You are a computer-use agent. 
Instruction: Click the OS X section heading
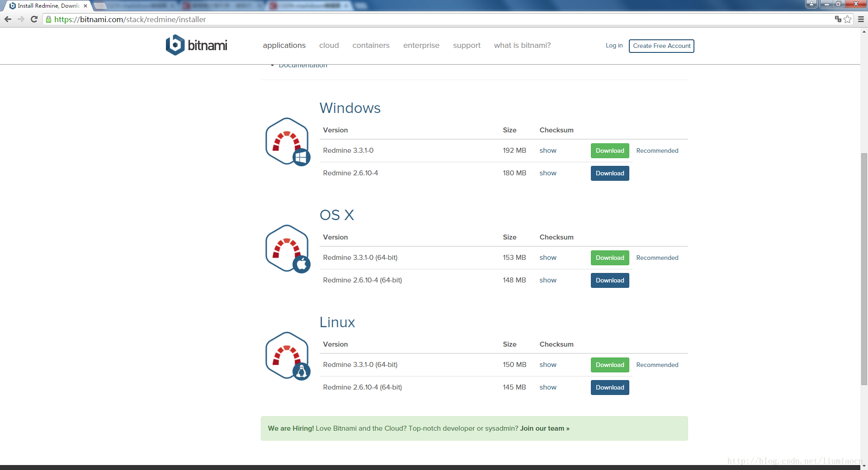click(x=337, y=215)
